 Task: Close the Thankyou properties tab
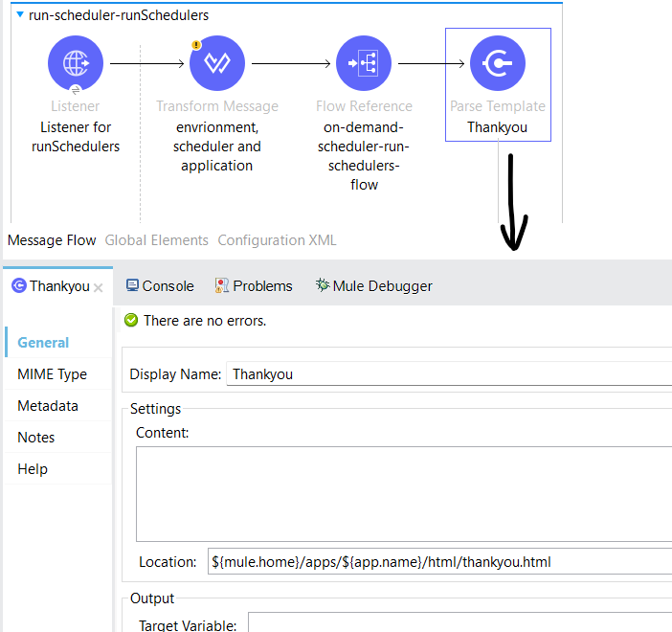tap(99, 287)
